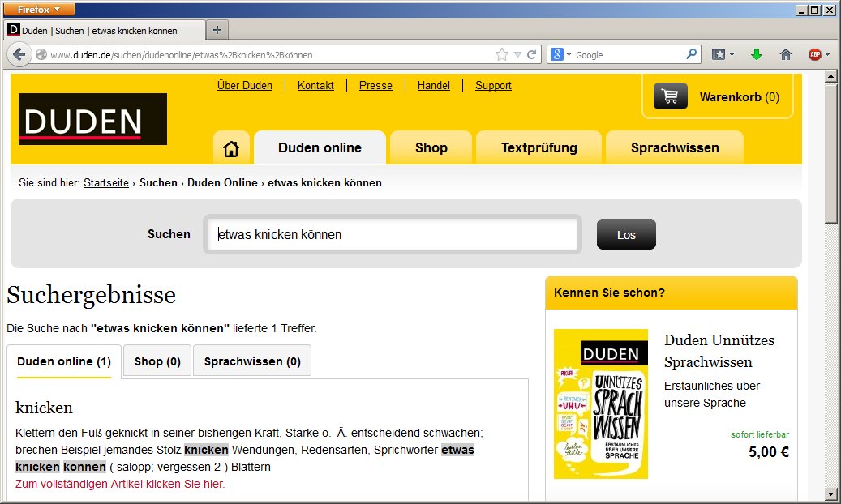841x504 pixels.
Task: Click the scrollbar down arrow
Action: [830, 493]
